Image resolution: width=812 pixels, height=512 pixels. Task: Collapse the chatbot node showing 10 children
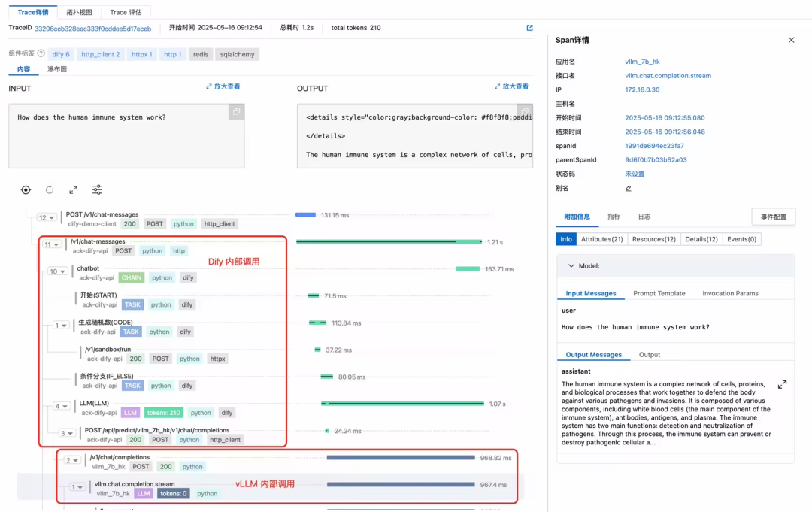(58, 272)
